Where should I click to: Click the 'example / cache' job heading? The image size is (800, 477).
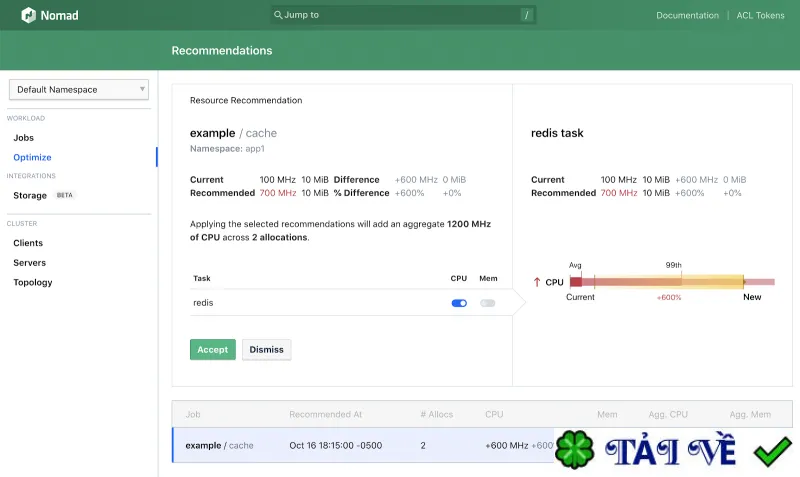(x=233, y=133)
